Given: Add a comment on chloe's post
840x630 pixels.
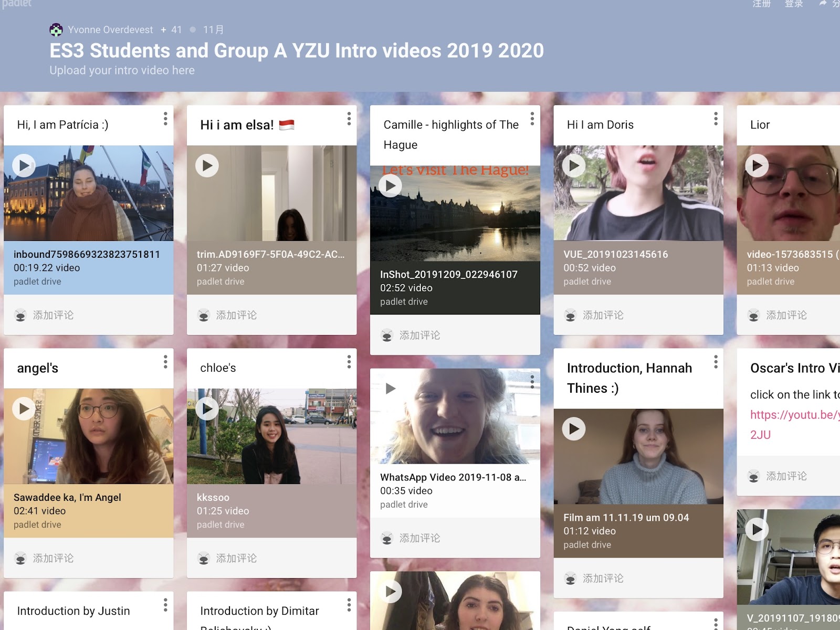Looking at the screenshot, I should [x=236, y=558].
